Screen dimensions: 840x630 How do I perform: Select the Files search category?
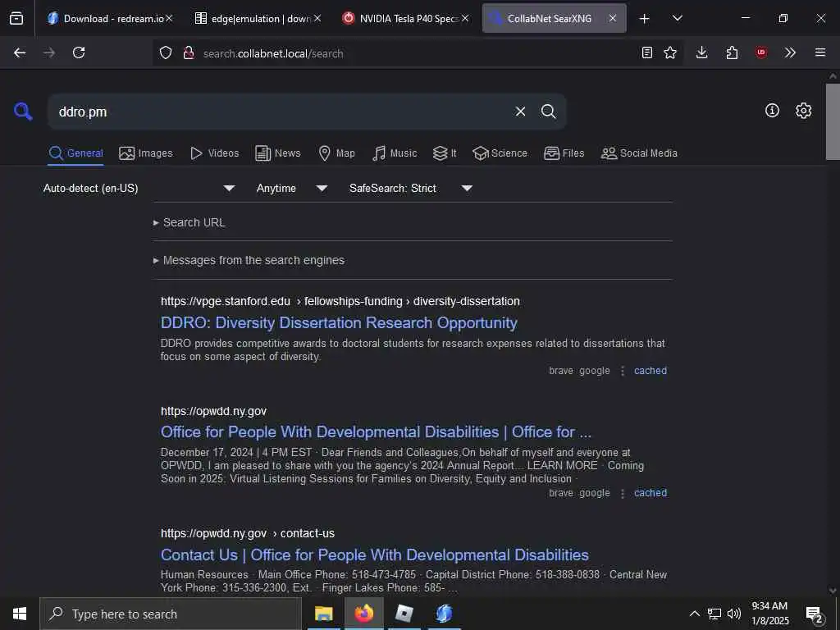tap(564, 153)
